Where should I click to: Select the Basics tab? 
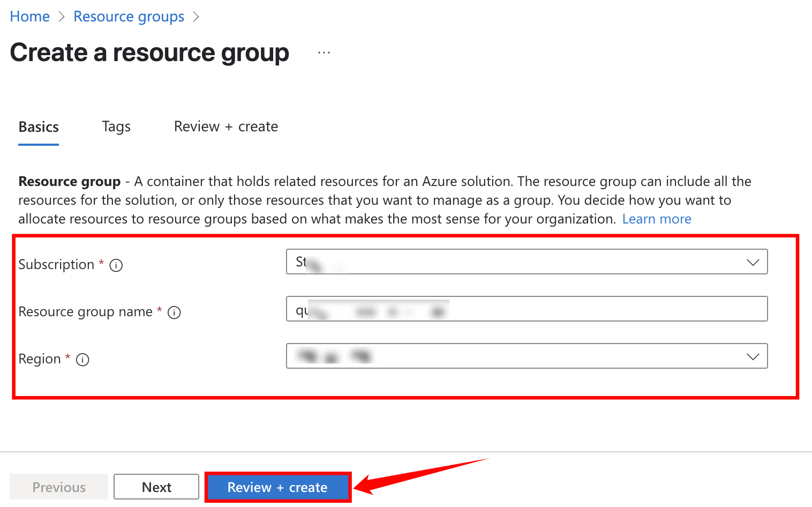[x=38, y=127]
